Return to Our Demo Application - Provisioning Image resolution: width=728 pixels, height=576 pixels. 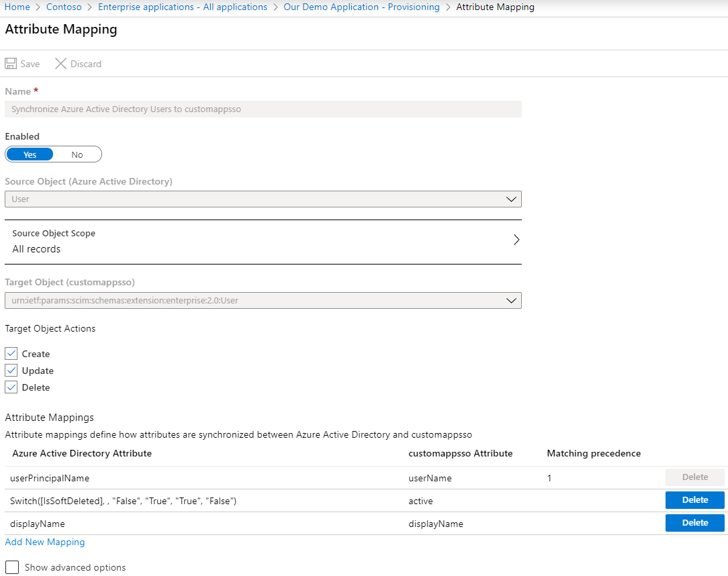pos(361,7)
